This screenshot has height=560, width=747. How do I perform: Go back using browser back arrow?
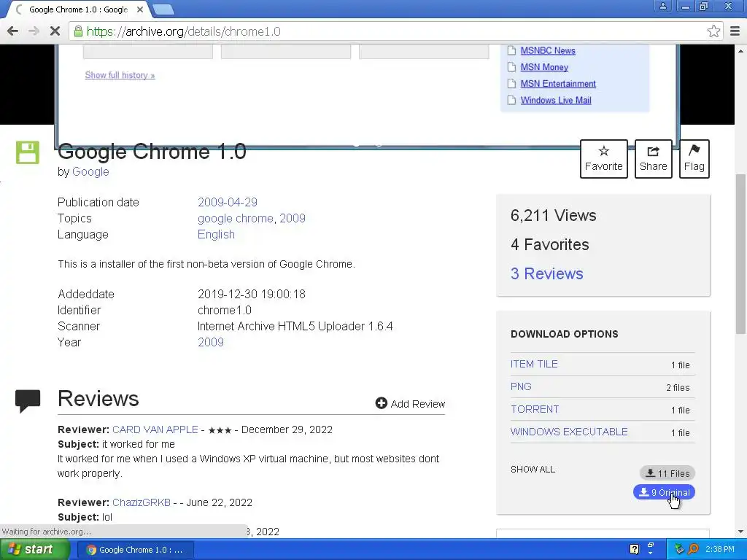(13, 31)
